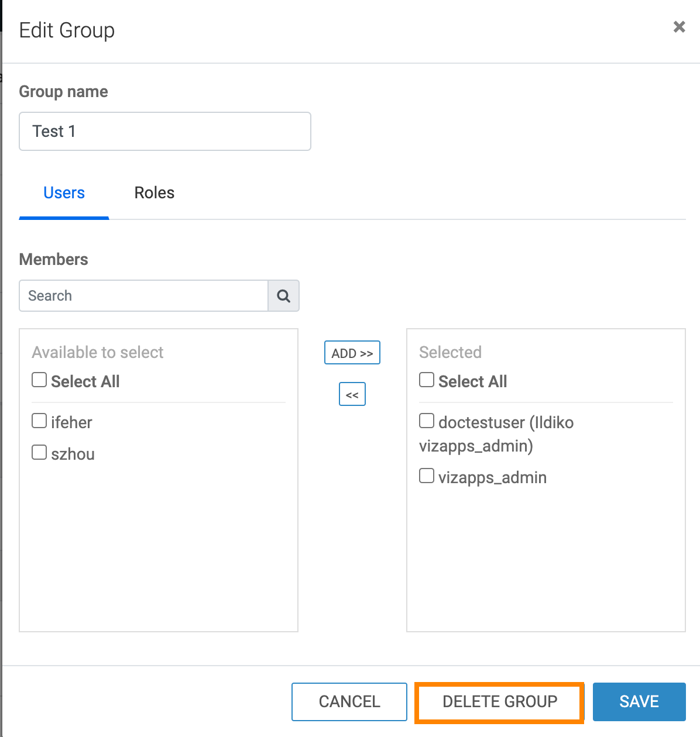
Task: Click the Members section heading
Action: click(54, 259)
